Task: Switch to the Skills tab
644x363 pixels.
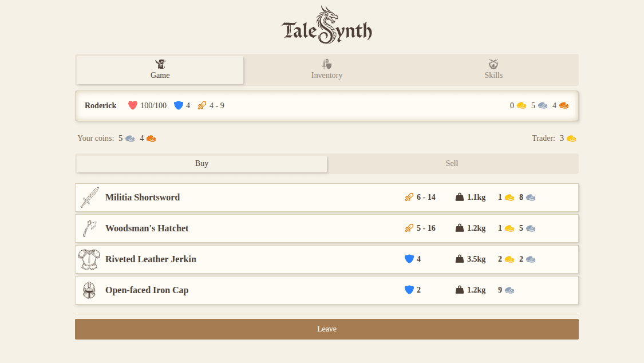Action: [493, 69]
